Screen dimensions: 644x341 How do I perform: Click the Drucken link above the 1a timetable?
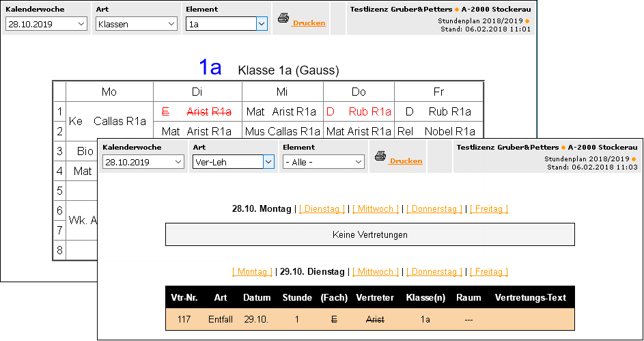[x=309, y=23]
